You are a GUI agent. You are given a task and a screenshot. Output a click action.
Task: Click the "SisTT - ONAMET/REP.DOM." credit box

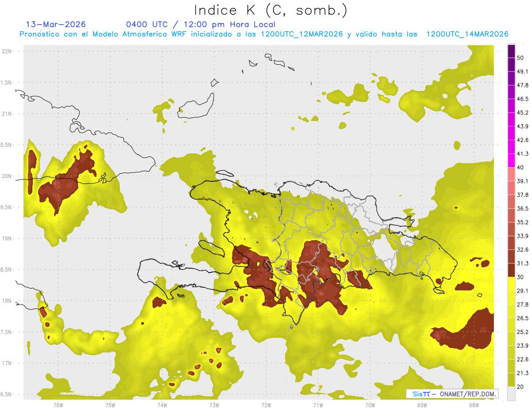pyautogui.click(x=452, y=394)
